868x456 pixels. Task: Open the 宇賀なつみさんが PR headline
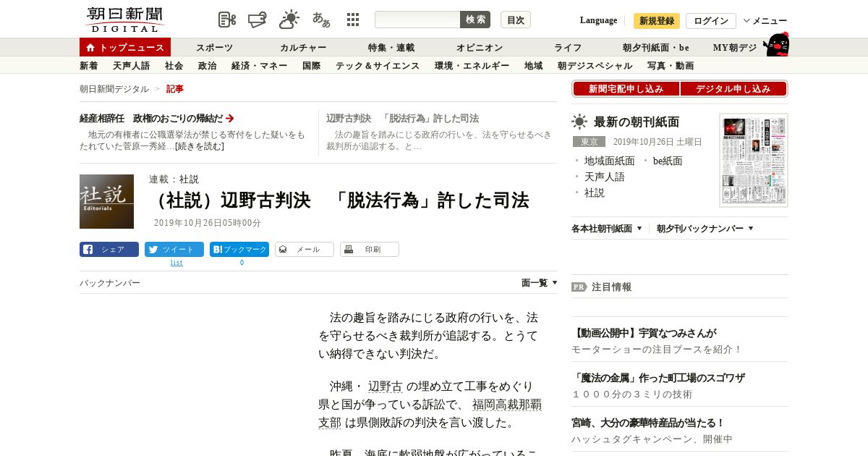pos(644,333)
